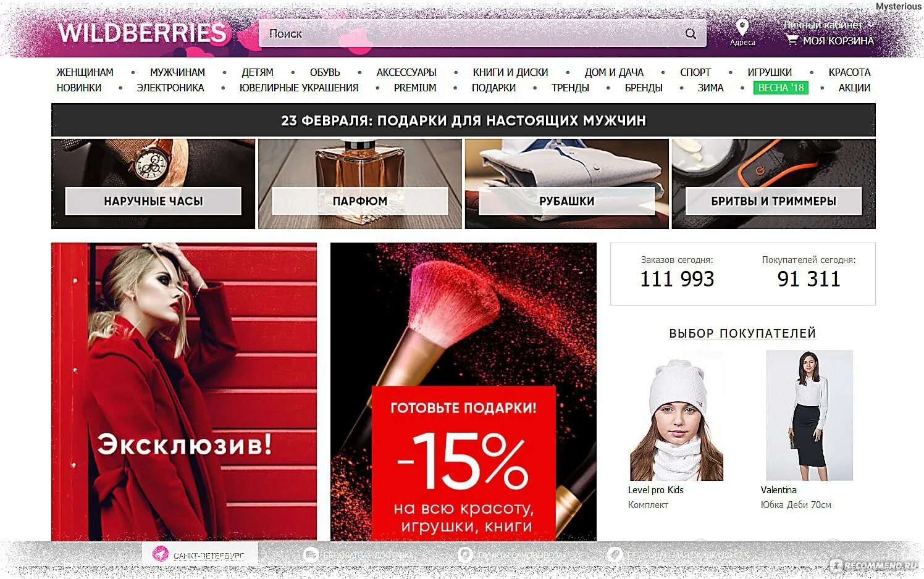924x579 pixels.
Task: Select the green Весна '18 tab
Action: [781, 88]
